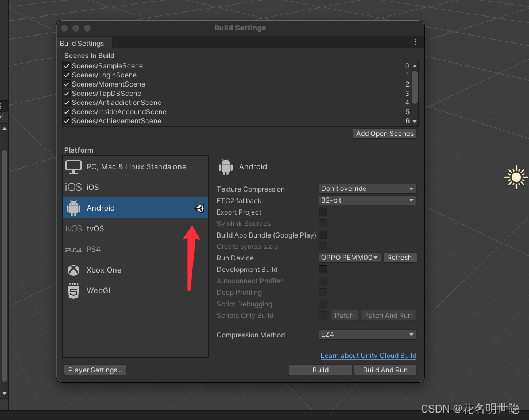Click the Unity logo badge on Android row

coord(200,208)
